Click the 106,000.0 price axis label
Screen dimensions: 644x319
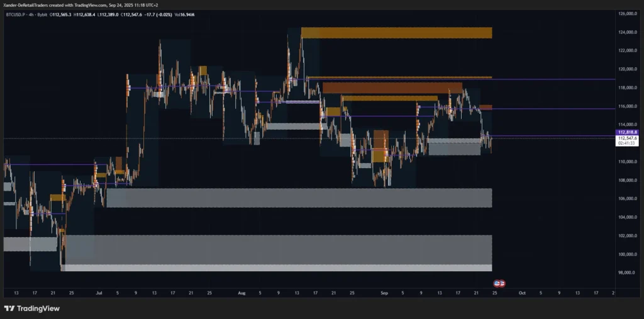point(627,199)
